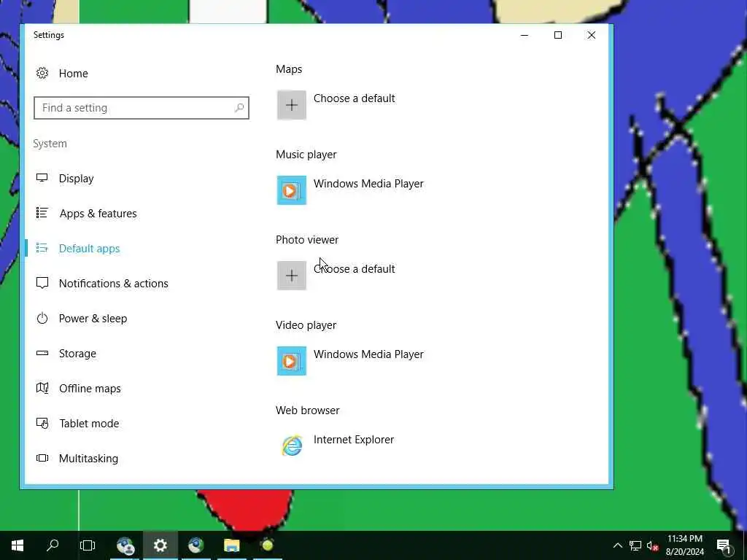The height and width of the screenshot is (560, 747).
Task: Select Default apps in sidebar
Action: (89, 249)
